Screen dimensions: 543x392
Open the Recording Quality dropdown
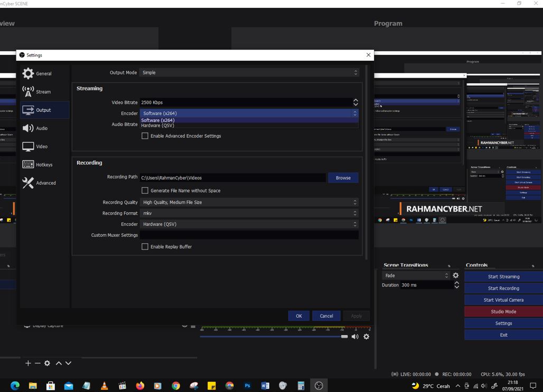click(x=248, y=202)
